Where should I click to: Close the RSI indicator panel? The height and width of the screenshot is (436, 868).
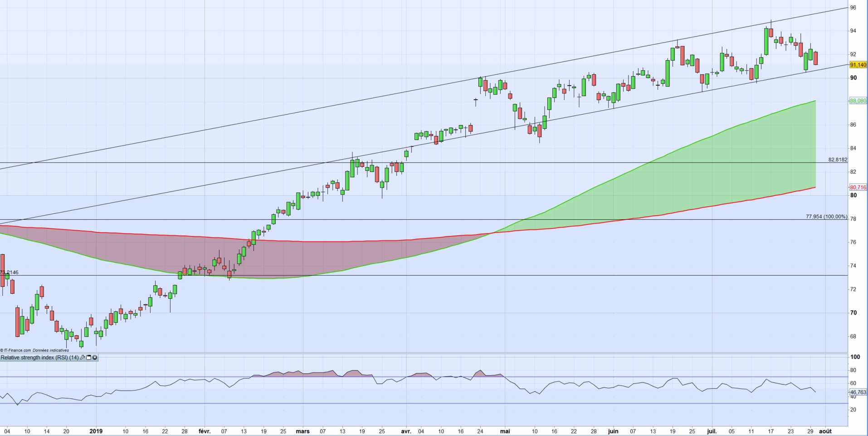click(x=95, y=358)
